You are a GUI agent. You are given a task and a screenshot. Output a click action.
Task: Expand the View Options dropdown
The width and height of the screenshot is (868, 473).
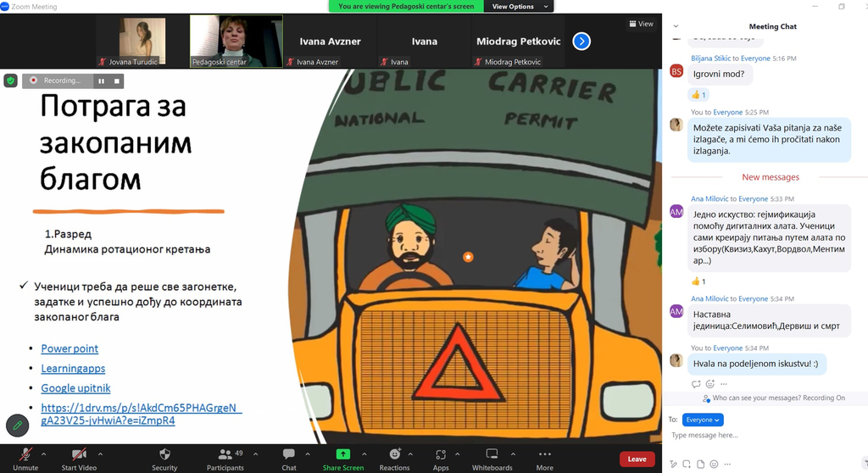pyautogui.click(x=518, y=6)
